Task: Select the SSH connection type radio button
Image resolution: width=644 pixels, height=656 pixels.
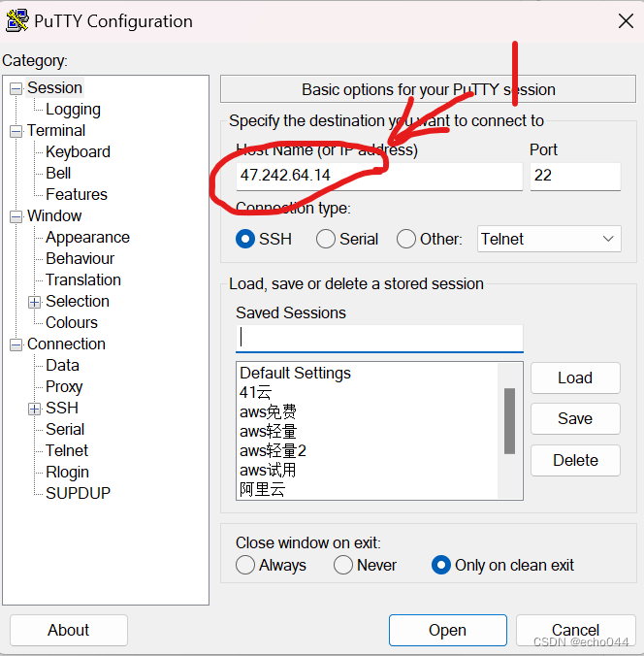Action: pyautogui.click(x=245, y=240)
